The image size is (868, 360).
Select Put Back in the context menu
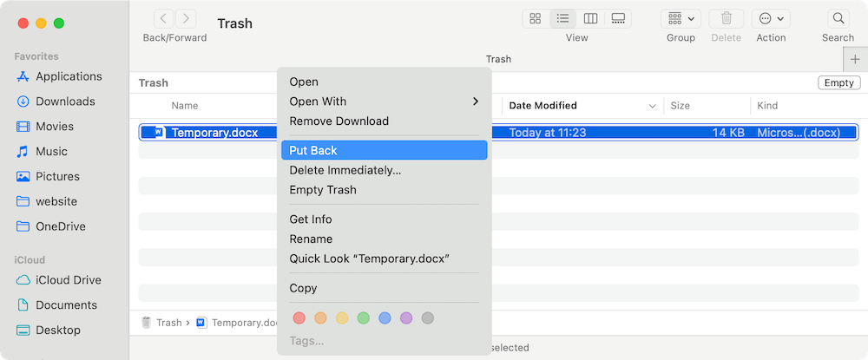(x=385, y=150)
